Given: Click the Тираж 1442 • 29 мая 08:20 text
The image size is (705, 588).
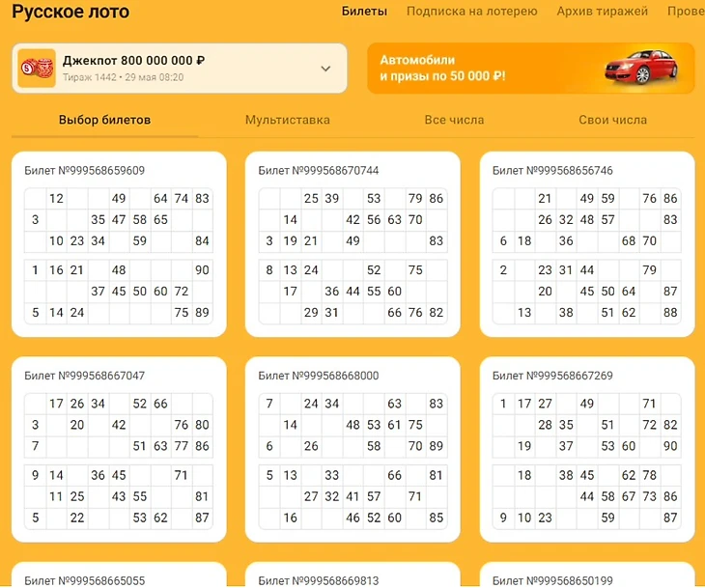Looking at the screenshot, I should coord(123,77).
